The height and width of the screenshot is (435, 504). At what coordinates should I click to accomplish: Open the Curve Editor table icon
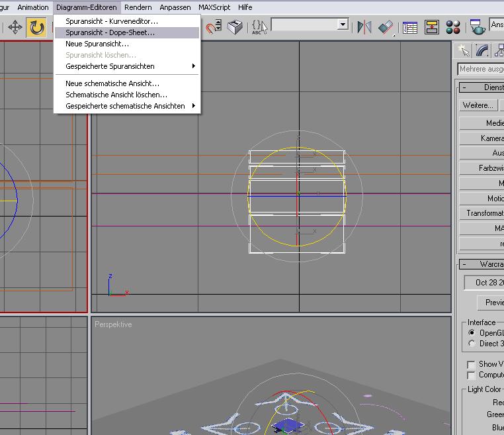coord(410,27)
